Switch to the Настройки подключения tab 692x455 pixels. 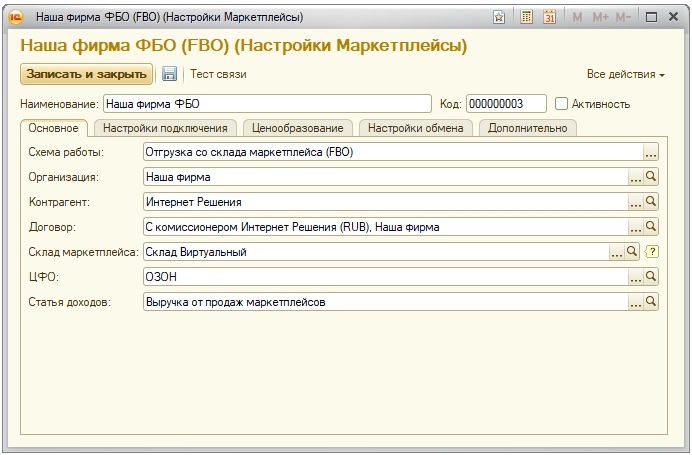pos(166,128)
